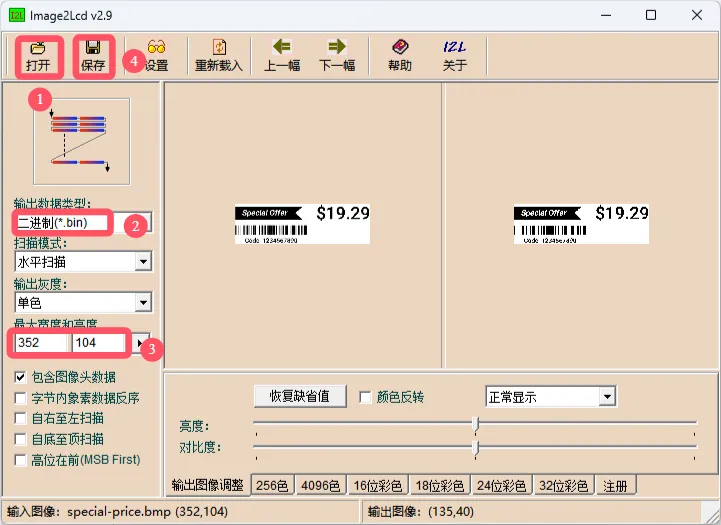Click the 扫描模式 label
Screen dimensions: 721x525
tap(40, 243)
